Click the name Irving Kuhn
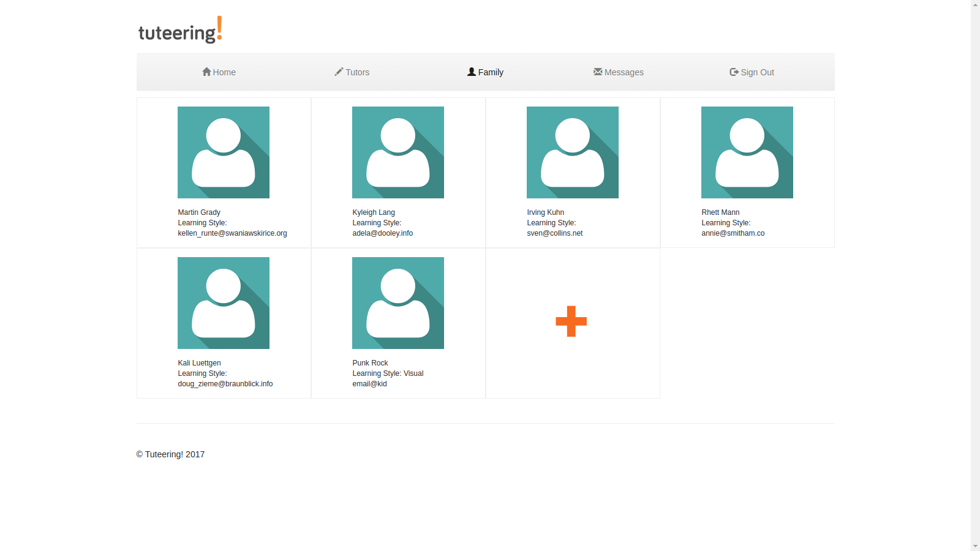 pyautogui.click(x=546, y=212)
